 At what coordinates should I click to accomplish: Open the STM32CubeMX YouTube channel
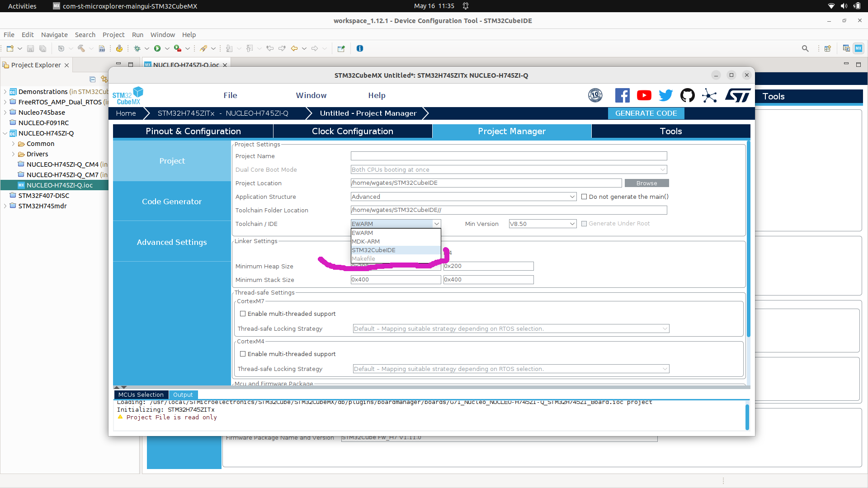click(644, 95)
